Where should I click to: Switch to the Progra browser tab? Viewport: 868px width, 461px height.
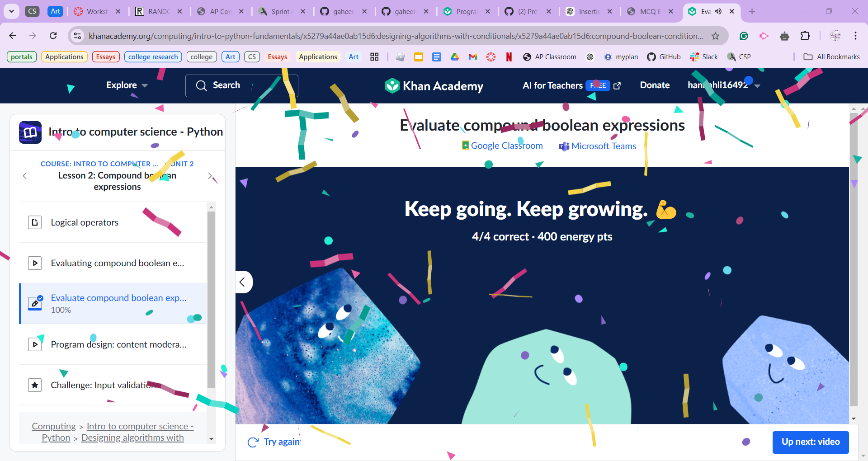(466, 11)
